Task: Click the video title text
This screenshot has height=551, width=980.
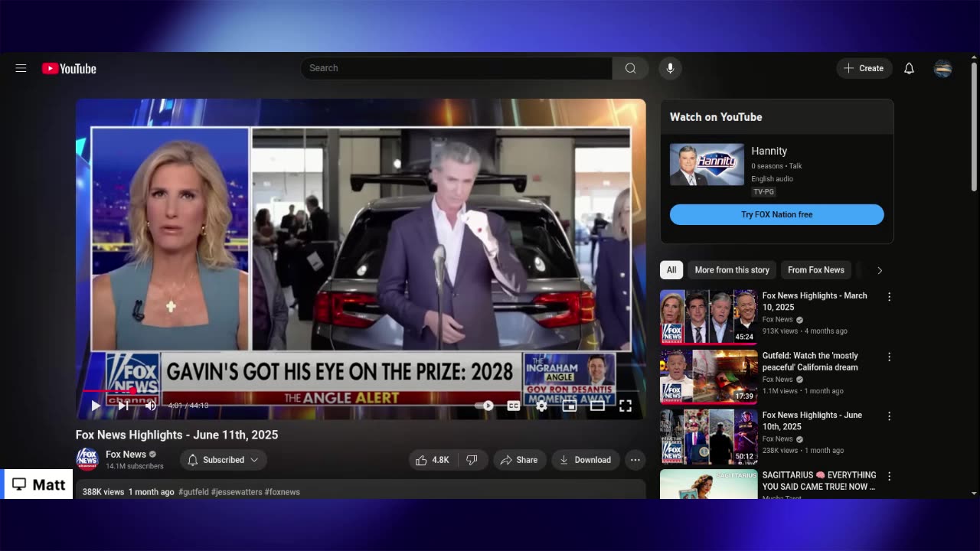Action: pyautogui.click(x=177, y=435)
